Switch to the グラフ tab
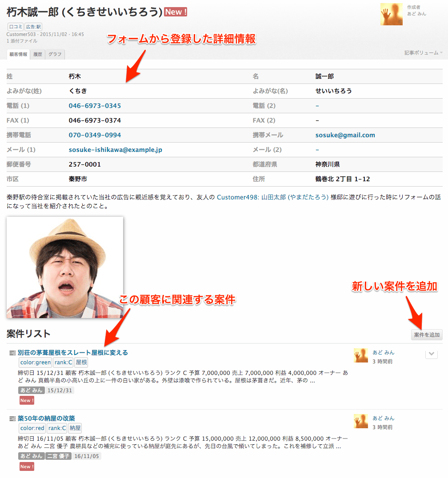The height and width of the screenshot is (478, 448). (55, 54)
